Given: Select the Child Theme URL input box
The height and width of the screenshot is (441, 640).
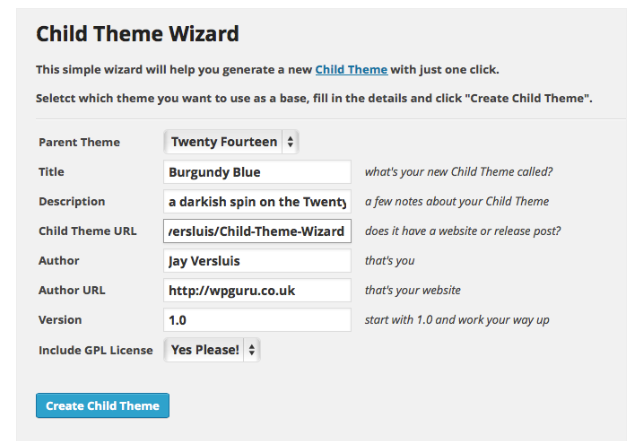Looking at the screenshot, I should pos(257,231).
